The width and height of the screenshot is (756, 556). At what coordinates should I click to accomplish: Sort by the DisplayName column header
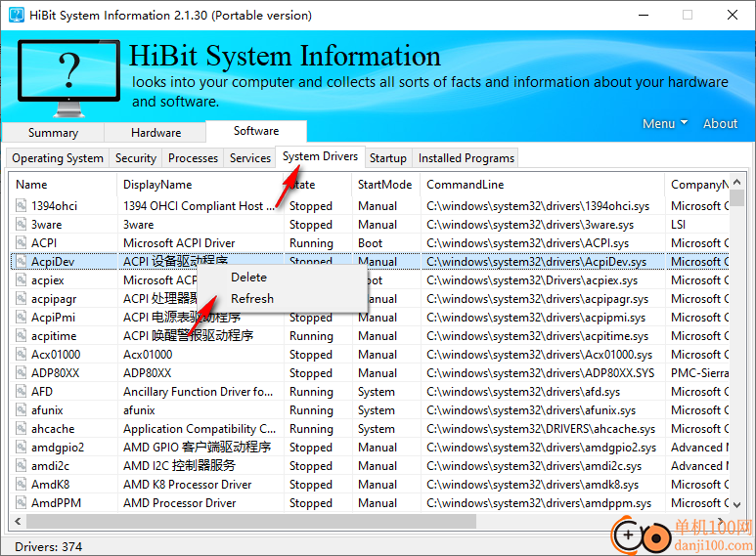[200, 185]
